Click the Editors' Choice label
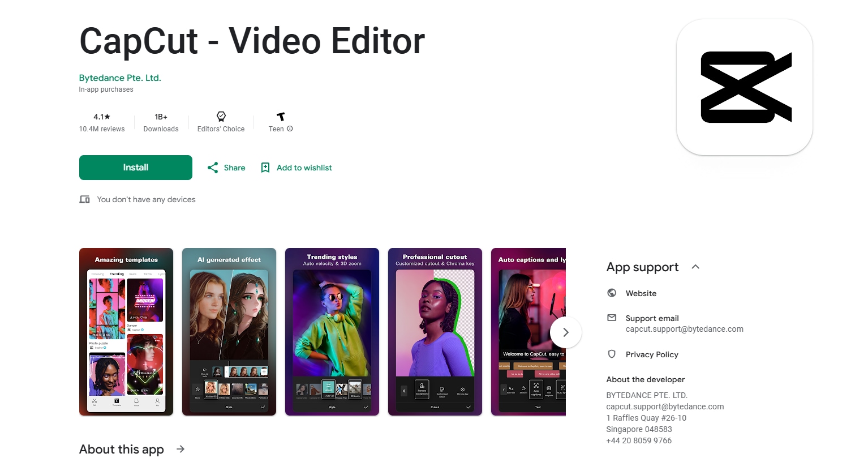The image size is (868, 462). (x=221, y=129)
